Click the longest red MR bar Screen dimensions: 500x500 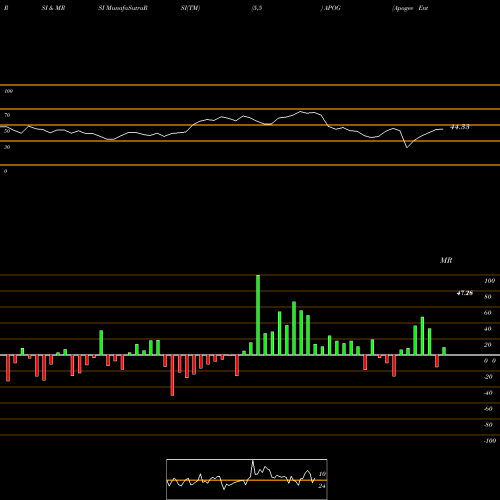(x=172, y=375)
